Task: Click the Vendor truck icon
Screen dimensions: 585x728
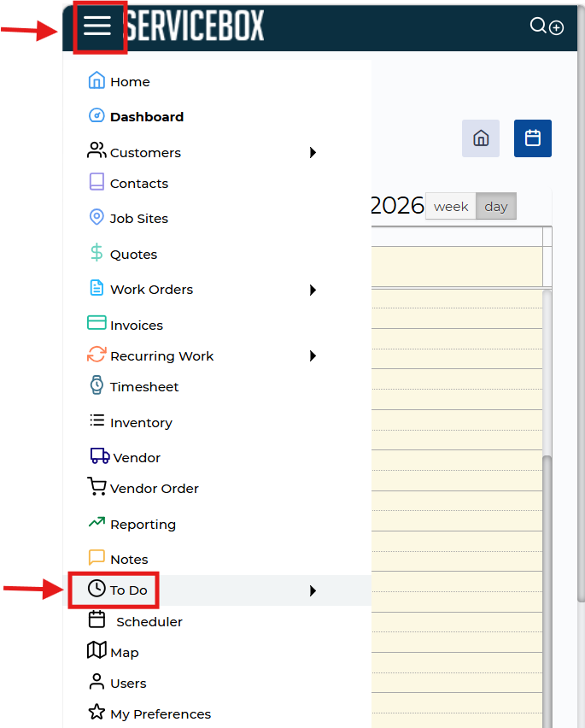Action: pyautogui.click(x=99, y=457)
